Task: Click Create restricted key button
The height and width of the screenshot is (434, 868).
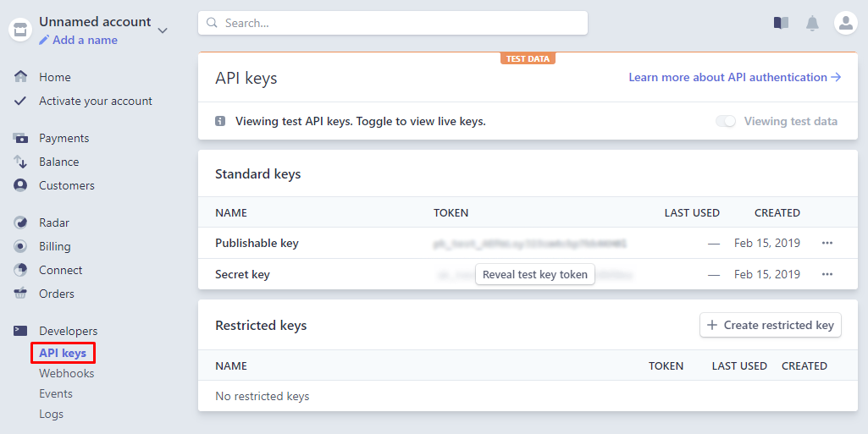Action: pyautogui.click(x=770, y=325)
